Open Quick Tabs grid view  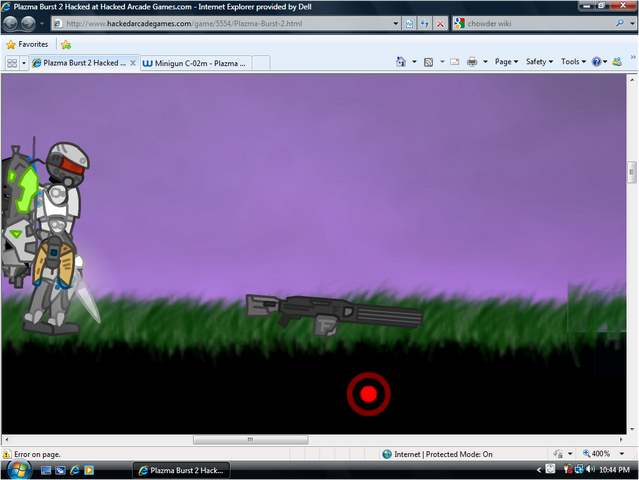[12, 63]
